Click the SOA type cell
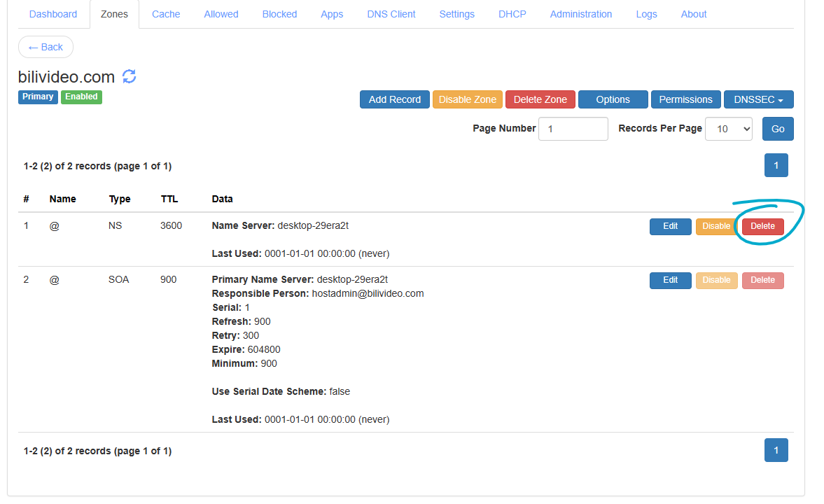This screenshot has height=504, width=824. pos(119,279)
